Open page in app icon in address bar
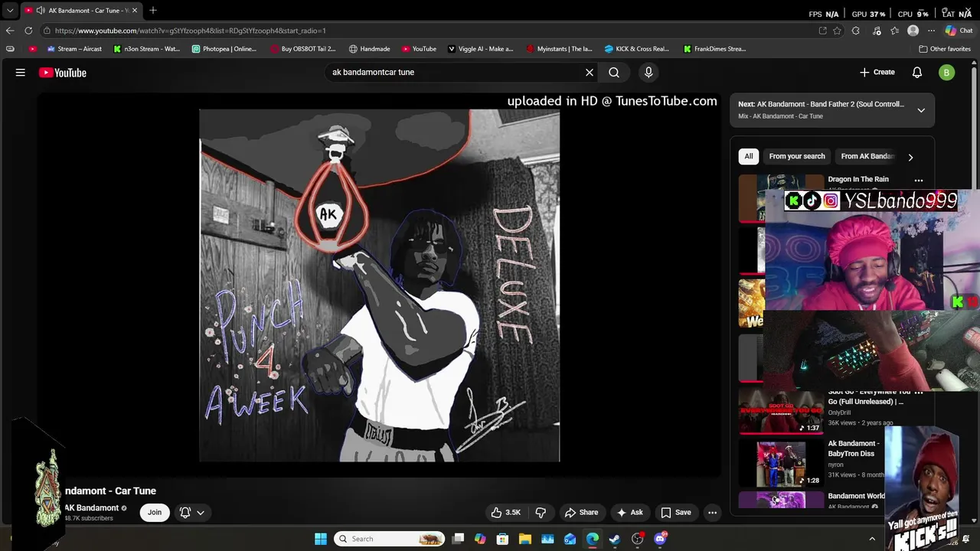This screenshot has width=980, height=551. pyautogui.click(x=822, y=31)
